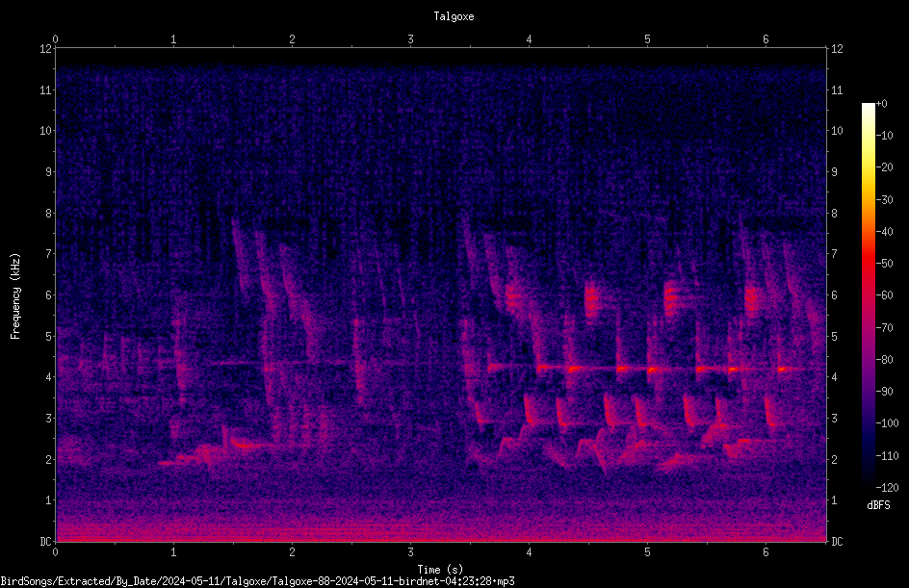The height and width of the screenshot is (588, 909).
Task: Click the file path text at bottom left
Action: [x=257, y=581]
